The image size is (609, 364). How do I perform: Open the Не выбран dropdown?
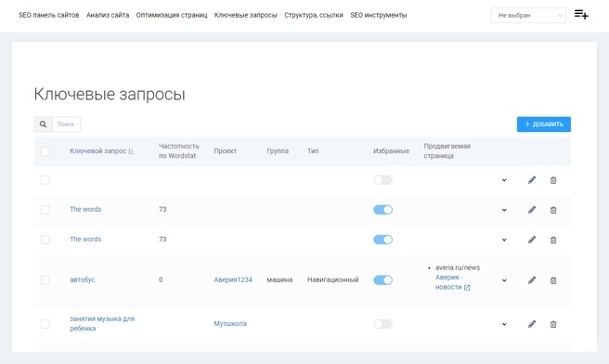click(x=528, y=15)
